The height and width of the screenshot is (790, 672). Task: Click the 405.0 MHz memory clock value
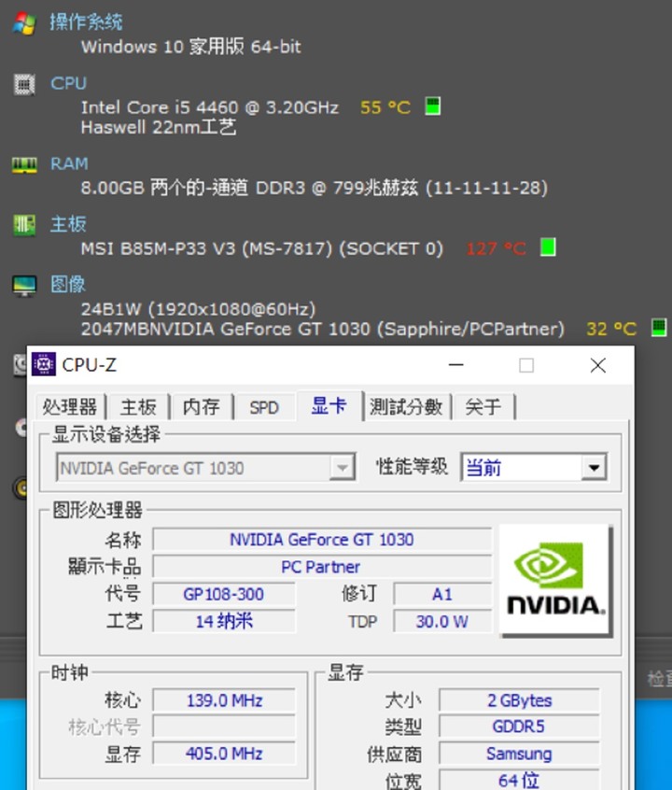(x=224, y=754)
